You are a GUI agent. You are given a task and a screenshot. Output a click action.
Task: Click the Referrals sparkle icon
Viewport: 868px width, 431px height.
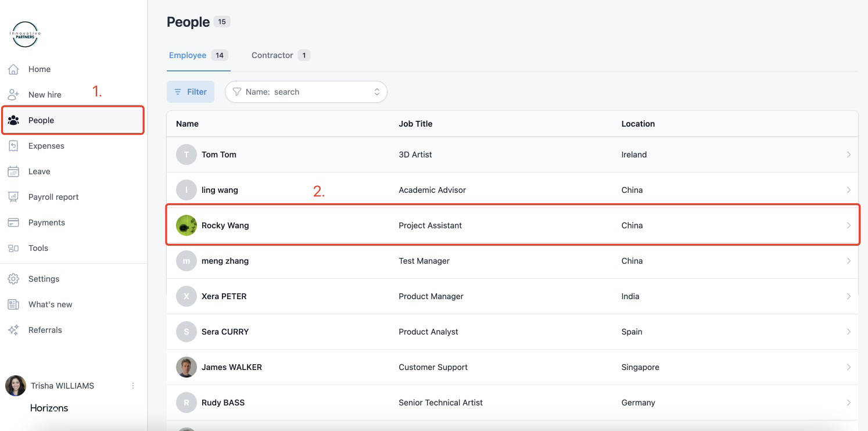click(13, 330)
